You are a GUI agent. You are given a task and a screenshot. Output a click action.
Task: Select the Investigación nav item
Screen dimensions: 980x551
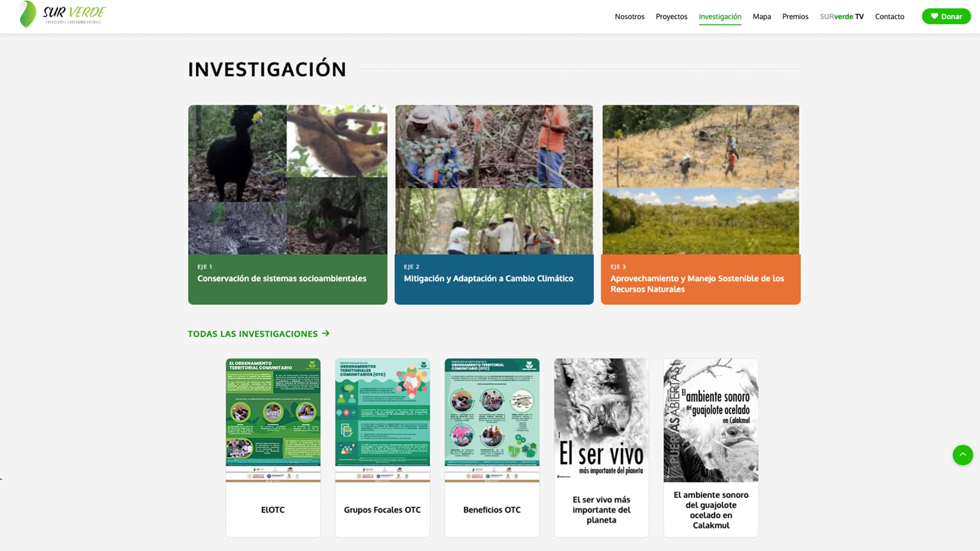[x=720, y=16]
